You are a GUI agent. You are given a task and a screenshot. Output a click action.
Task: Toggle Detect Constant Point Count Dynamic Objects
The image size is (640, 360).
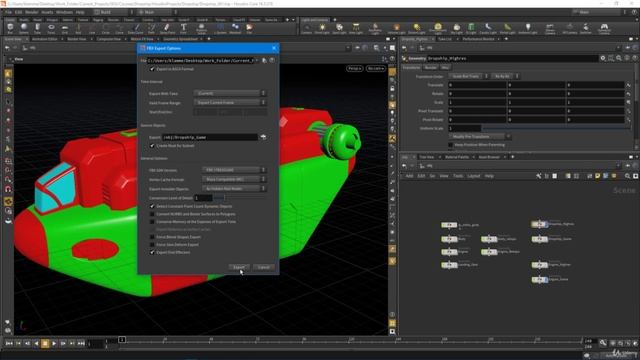coord(152,207)
